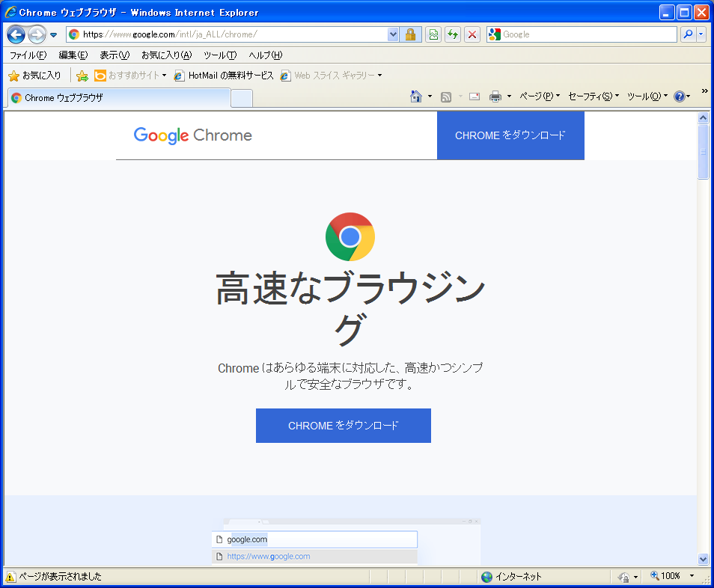Click the red Stop loading icon
Viewport: 714px width, 588px height.
click(472, 34)
